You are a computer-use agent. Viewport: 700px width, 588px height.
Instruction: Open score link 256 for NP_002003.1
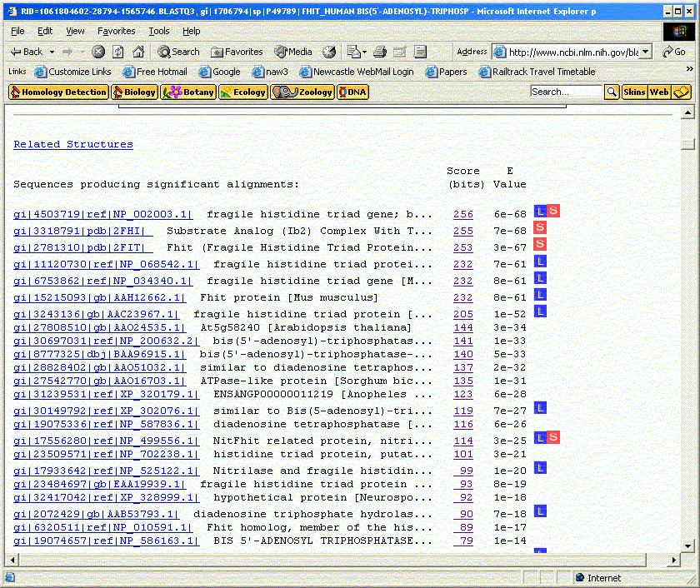[x=462, y=214]
